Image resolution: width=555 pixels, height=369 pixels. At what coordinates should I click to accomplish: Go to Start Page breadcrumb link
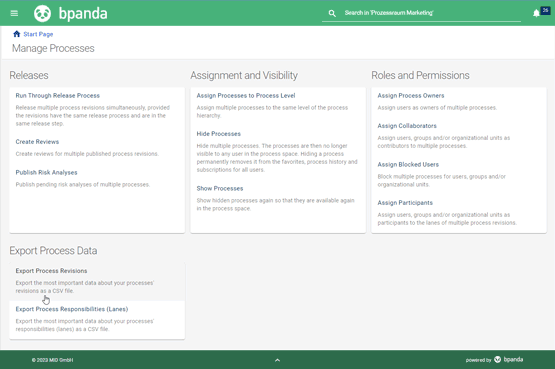coord(38,34)
